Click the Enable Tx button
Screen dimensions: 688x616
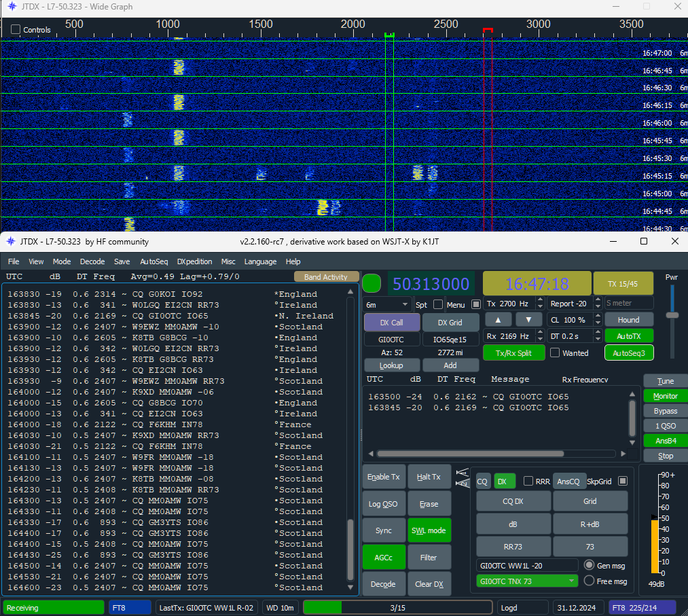384,477
